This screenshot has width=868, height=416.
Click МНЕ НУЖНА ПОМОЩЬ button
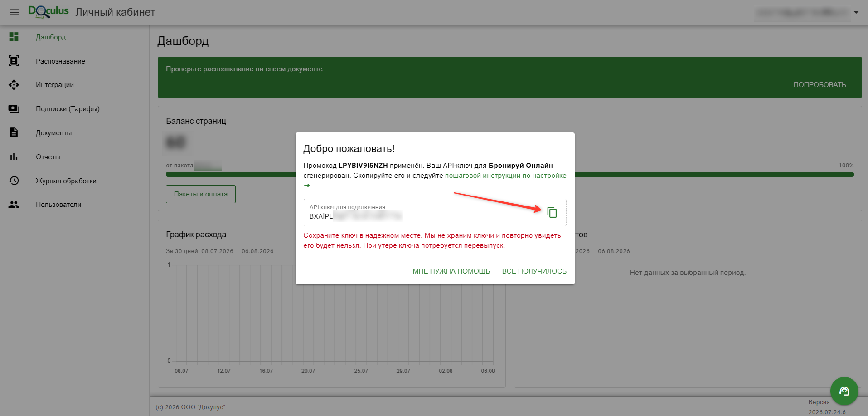tap(451, 271)
